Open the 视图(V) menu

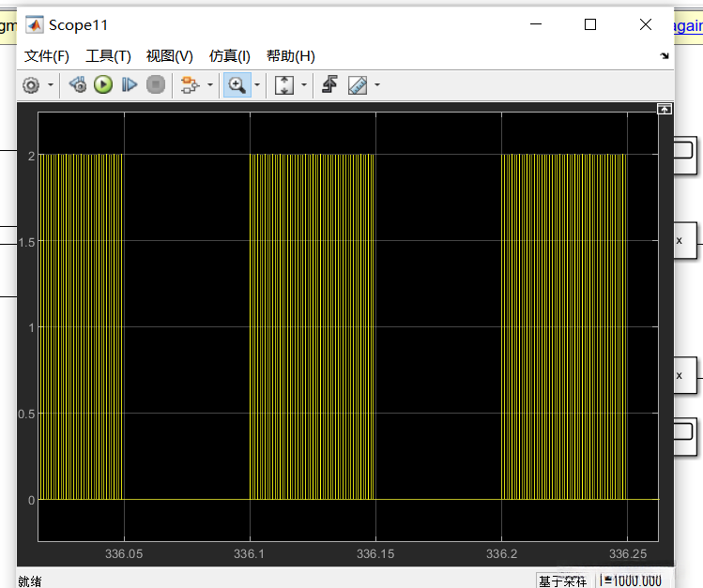pos(169,56)
